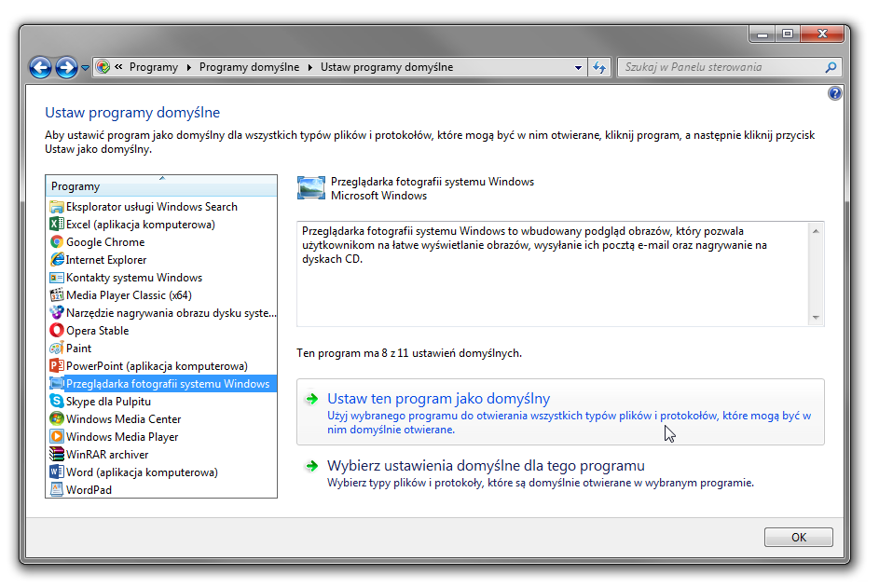
Task: Select Excel (aplikacja komputerowa) in the list
Action: [161, 225]
